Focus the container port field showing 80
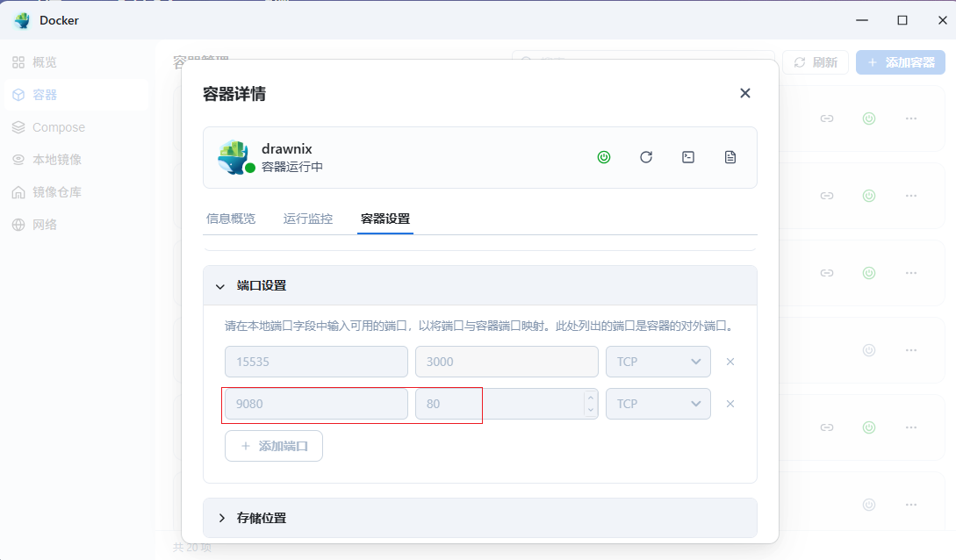This screenshot has width=956, height=560. point(507,404)
